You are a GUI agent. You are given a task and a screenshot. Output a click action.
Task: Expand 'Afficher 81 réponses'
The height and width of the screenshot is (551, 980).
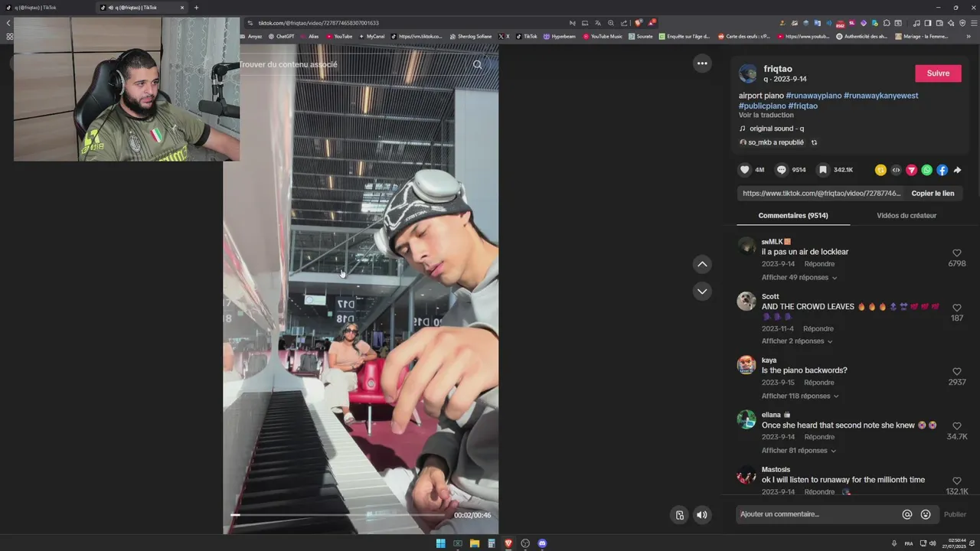(x=799, y=451)
